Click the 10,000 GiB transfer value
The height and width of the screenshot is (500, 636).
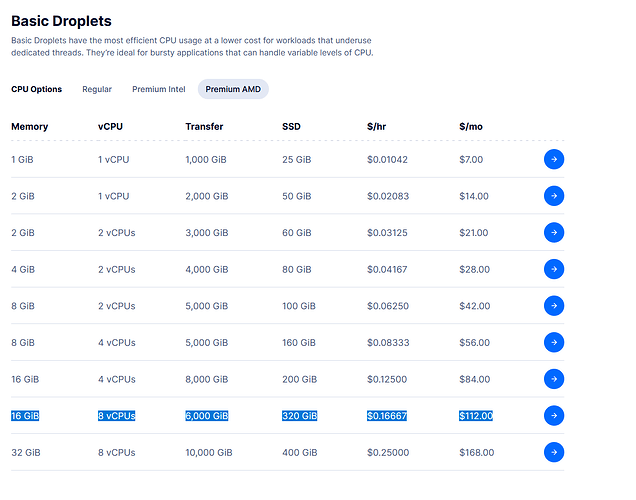209,453
